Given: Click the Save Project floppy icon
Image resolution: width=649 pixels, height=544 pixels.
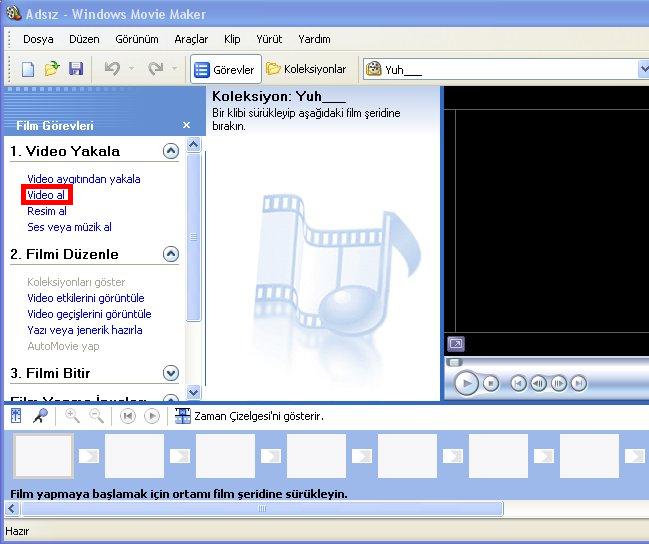Looking at the screenshot, I should [75, 69].
